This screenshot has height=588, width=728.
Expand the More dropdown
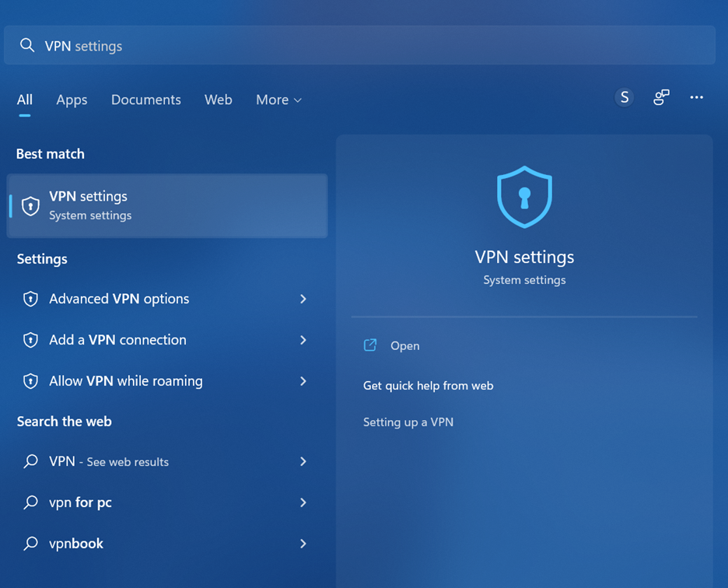pyautogui.click(x=278, y=100)
